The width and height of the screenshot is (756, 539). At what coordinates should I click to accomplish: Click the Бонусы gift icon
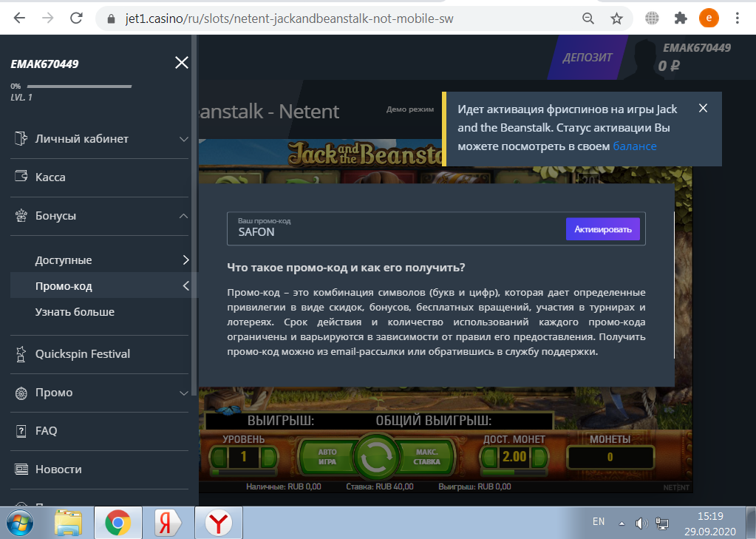[x=21, y=216]
